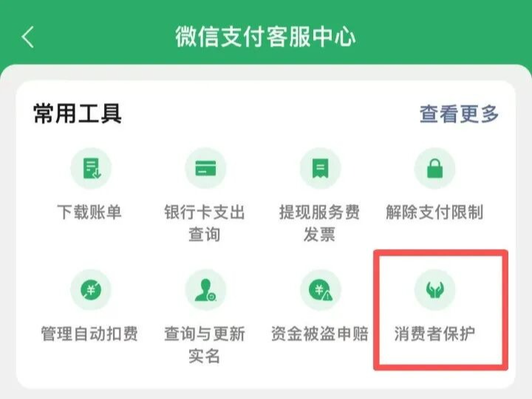532x399 pixels.
Task: Tap the 提现服务费发票 receipt icon
Action: (x=320, y=168)
